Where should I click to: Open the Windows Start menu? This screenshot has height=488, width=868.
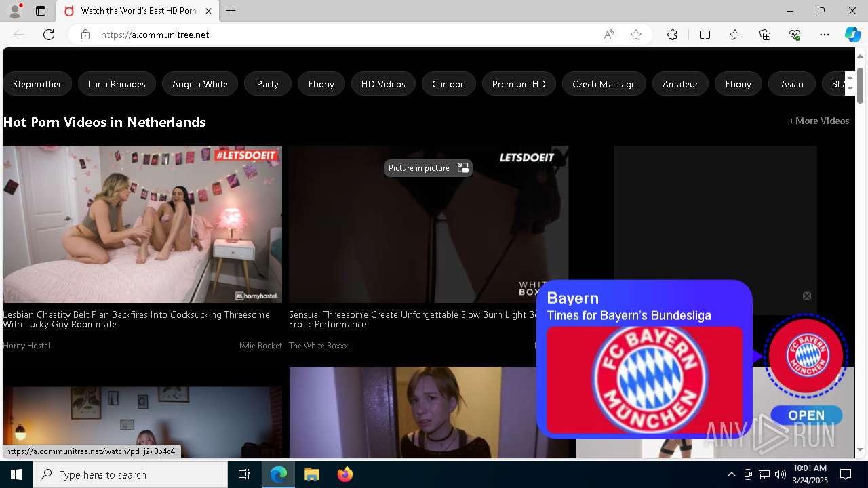pyautogui.click(x=16, y=474)
